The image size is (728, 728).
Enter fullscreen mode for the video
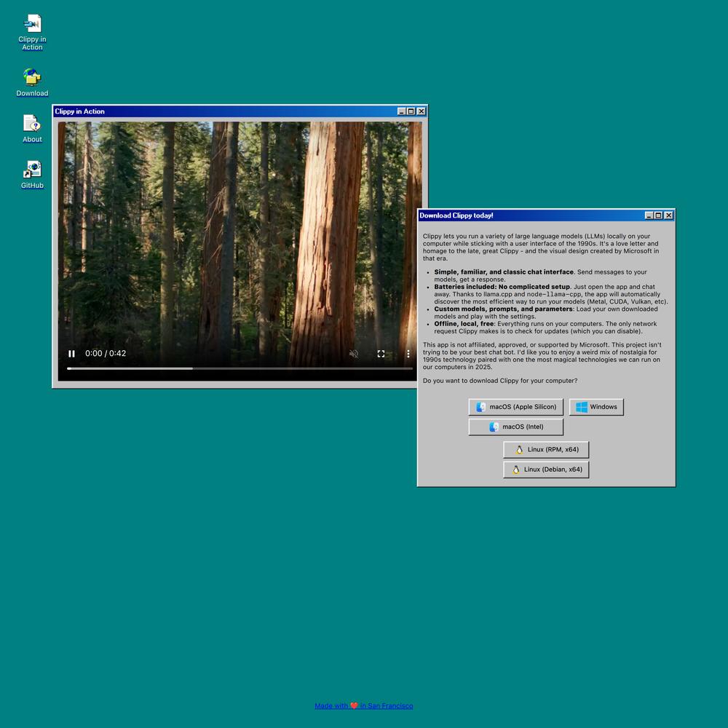pos(381,354)
